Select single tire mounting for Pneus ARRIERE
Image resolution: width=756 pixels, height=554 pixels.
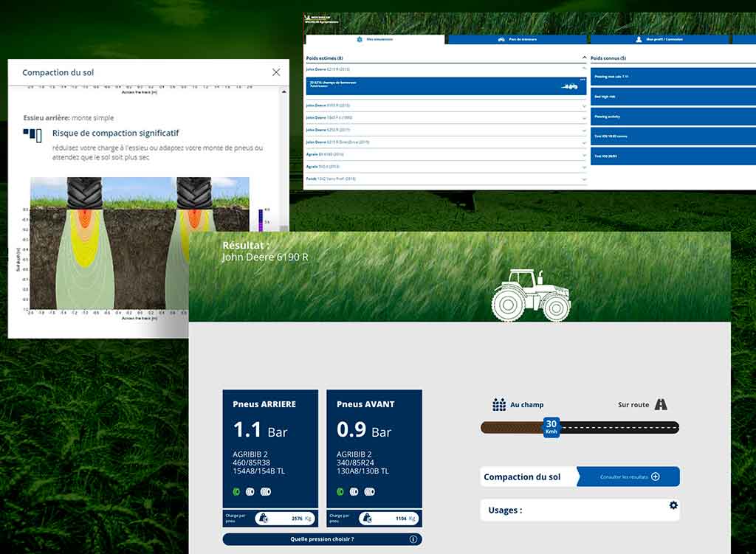coord(236,492)
